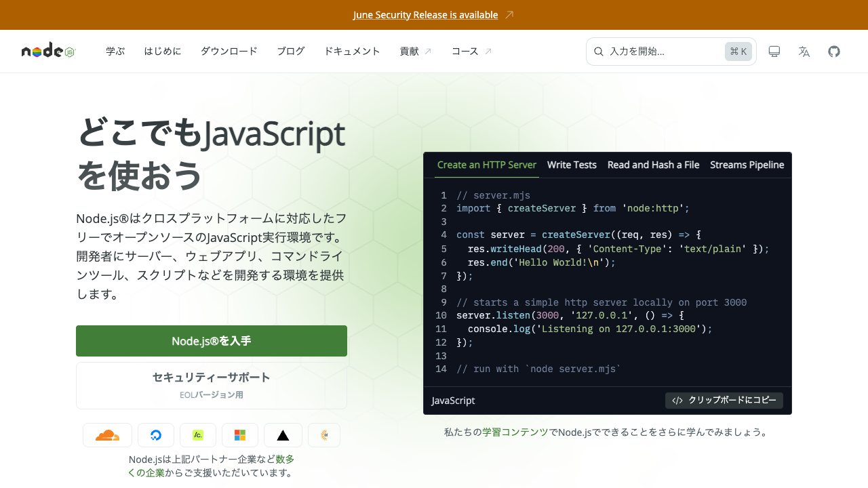Click code line 'server.listen(3000'
Viewport: 868px width, 488px height.
[x=570, y=316]
